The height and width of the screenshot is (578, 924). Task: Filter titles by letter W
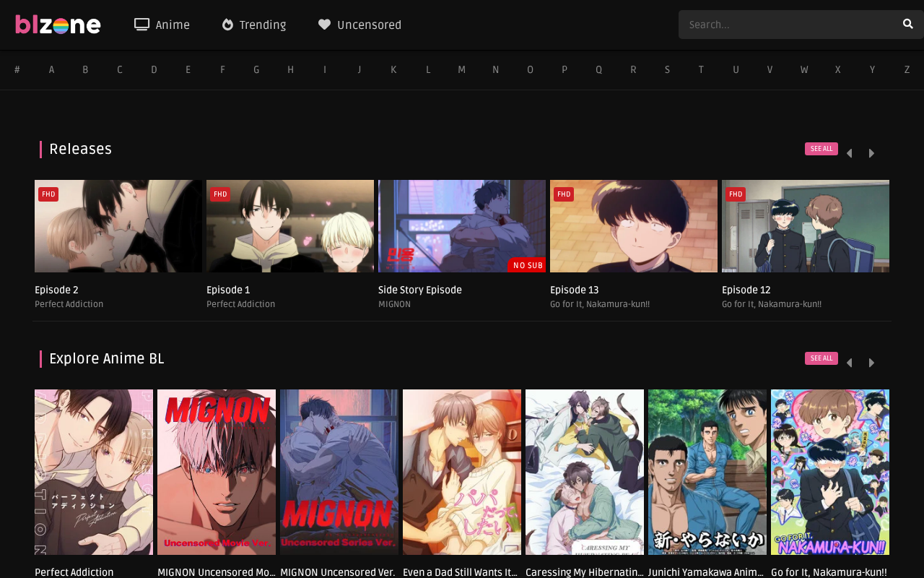tap(804, 70)
